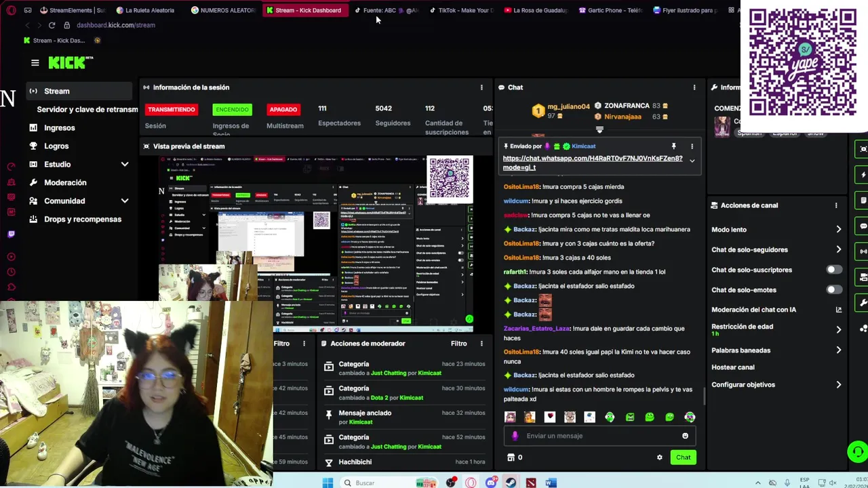Click the Opera icon in Windows taskbar

pos(471,483)
